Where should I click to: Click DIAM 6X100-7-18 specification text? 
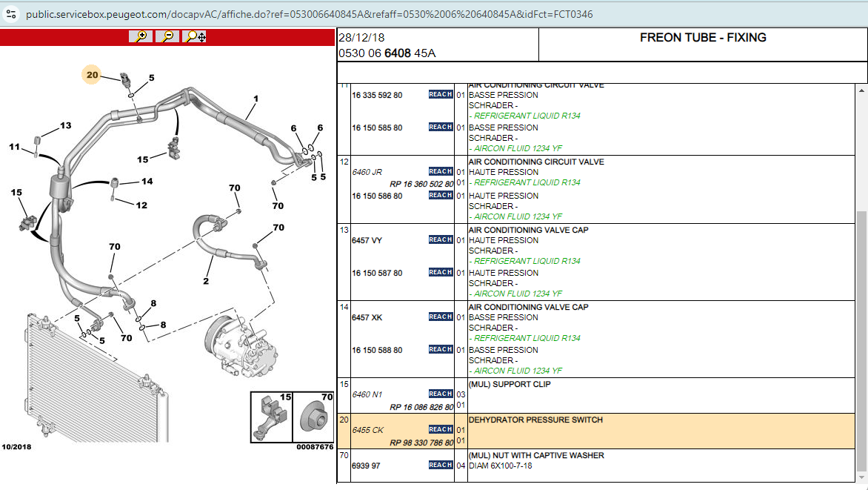click(501, 466)
